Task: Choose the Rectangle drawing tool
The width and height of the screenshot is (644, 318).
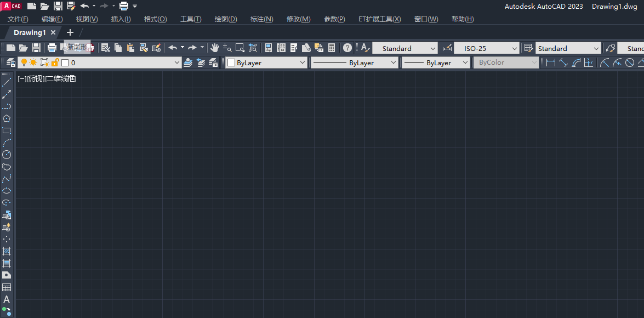Action: coord(7,130)
